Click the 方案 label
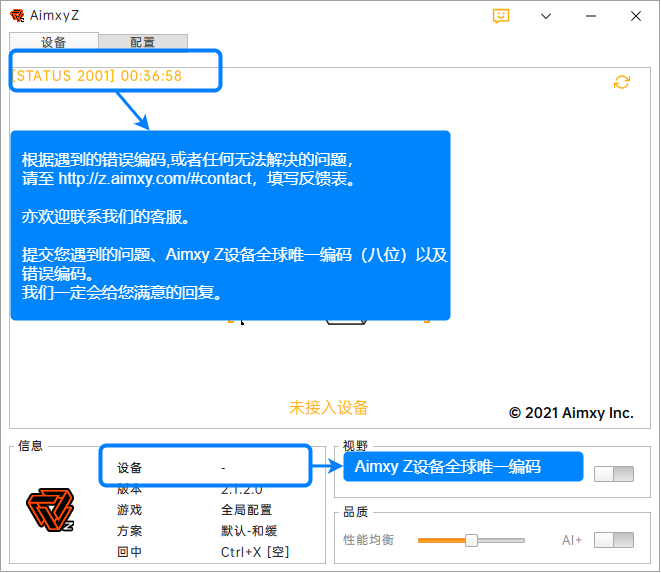Viewport: 661px width, 573px height. click(x=129, y=531)
